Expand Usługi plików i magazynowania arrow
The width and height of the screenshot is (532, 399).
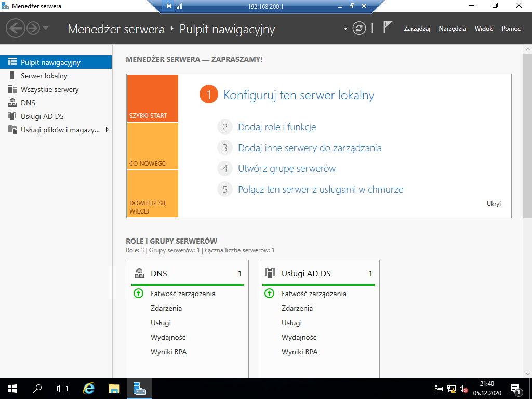click(x=107, y=129)
